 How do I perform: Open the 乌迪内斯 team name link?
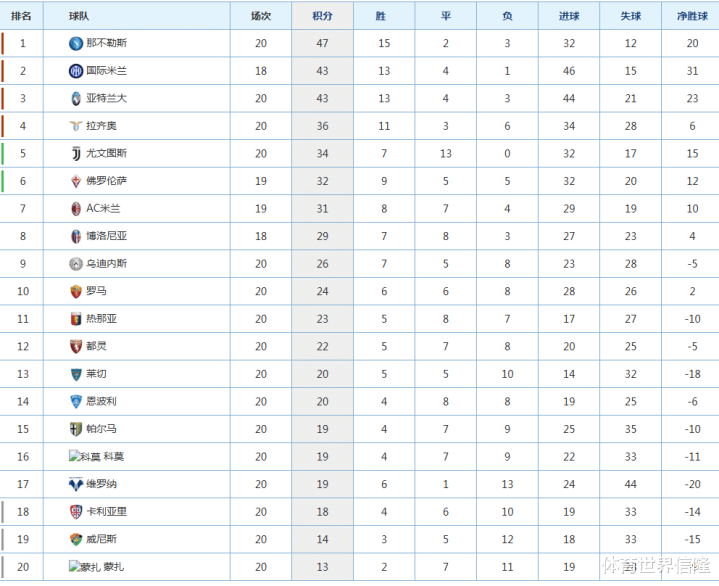click(106, 264)
